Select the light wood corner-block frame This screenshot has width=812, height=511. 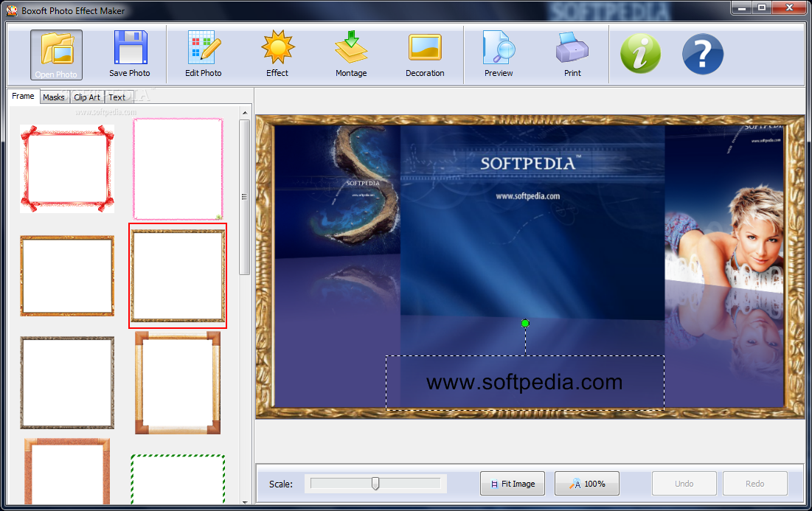(178, 383)
